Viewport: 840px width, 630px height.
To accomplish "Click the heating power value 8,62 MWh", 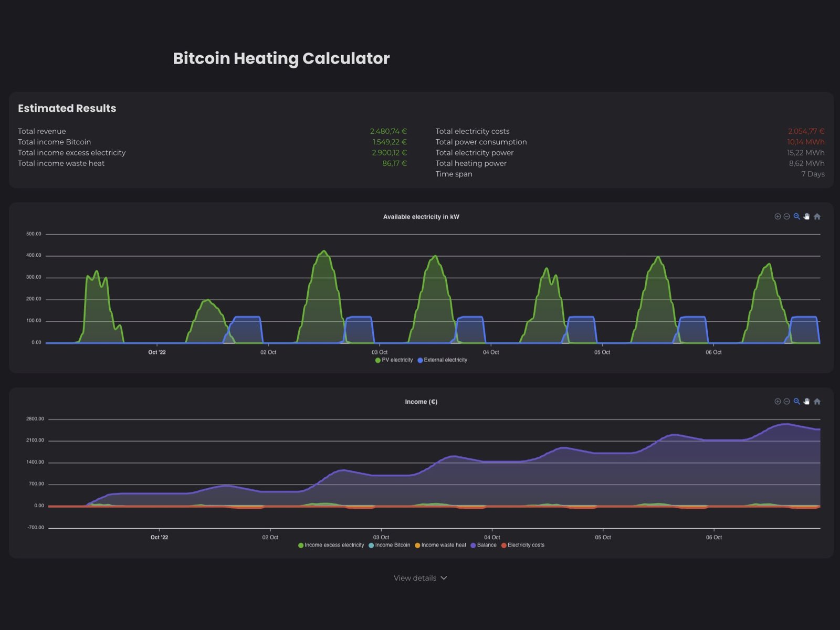I will (807, 163).
